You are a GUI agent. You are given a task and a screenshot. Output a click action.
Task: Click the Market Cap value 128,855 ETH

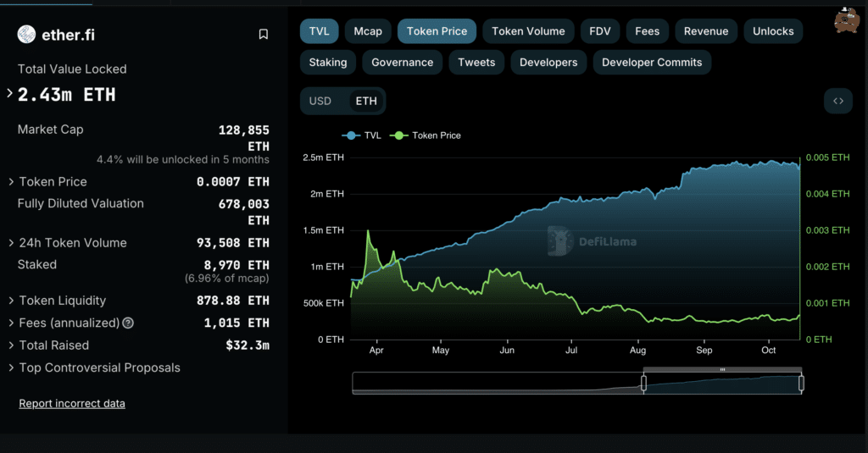point(243,138)
